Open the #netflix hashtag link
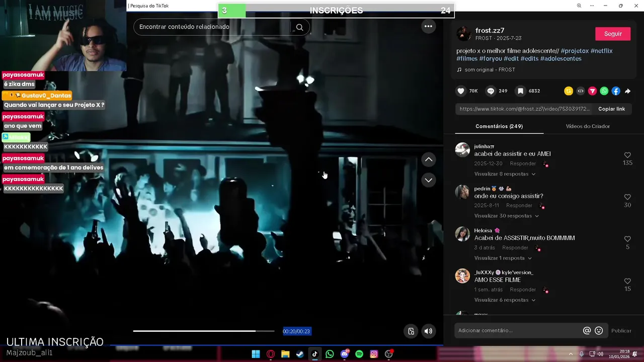This screenshot has height=362, width=644. click(x=601, y=51)
